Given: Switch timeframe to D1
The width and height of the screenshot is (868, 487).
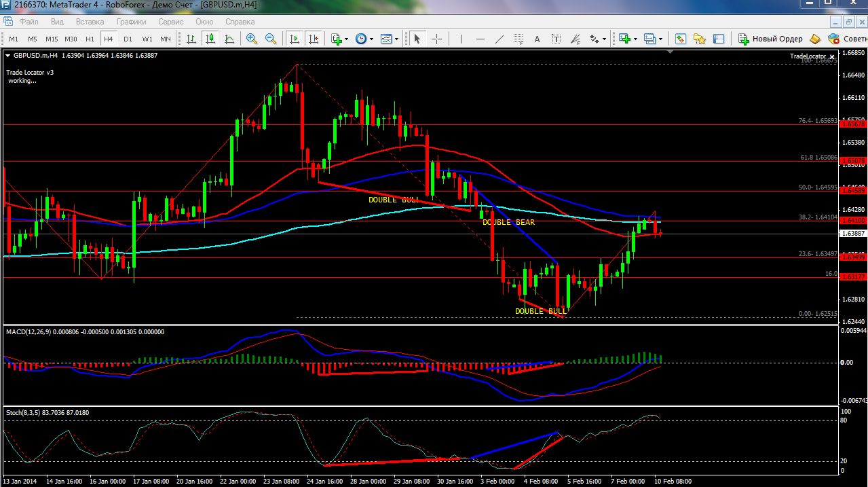Looking at the screenshot, I should [128, 39].
